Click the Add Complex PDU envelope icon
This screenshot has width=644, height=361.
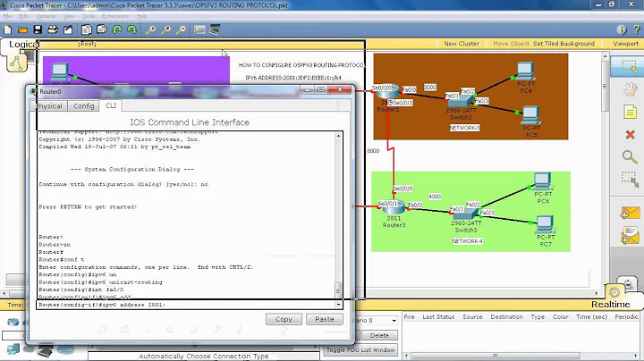[x=630, y=236]
